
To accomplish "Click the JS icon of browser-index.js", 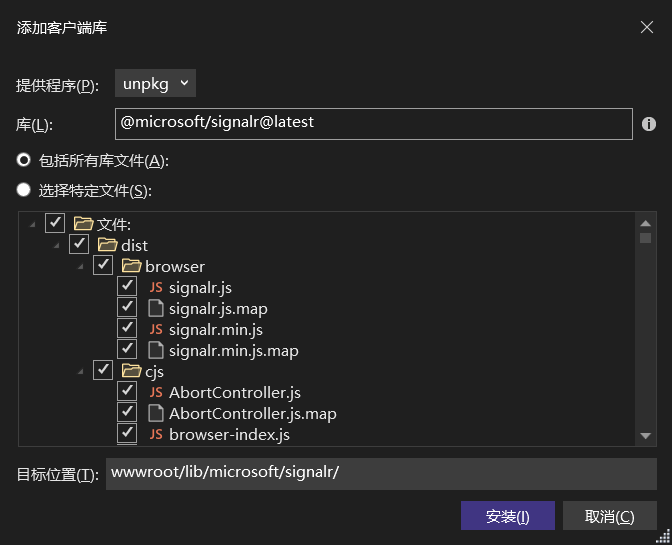I will pos(156,434).
